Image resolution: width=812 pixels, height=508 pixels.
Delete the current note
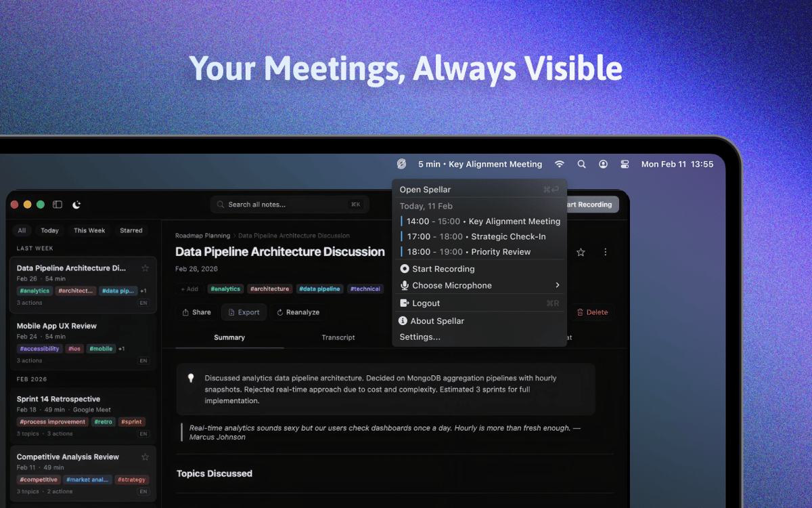click(x=592, y=312)
